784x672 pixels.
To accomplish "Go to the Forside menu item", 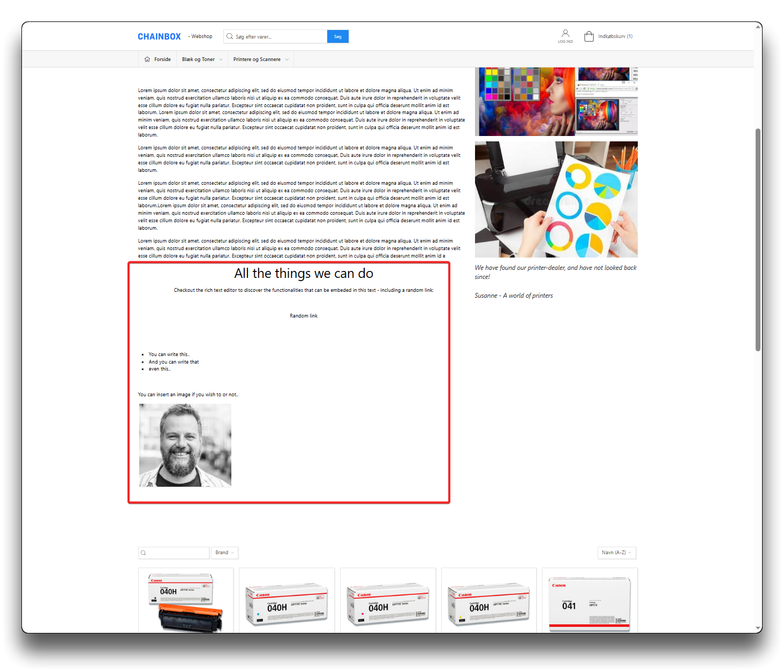I will [x=162, y=59].
